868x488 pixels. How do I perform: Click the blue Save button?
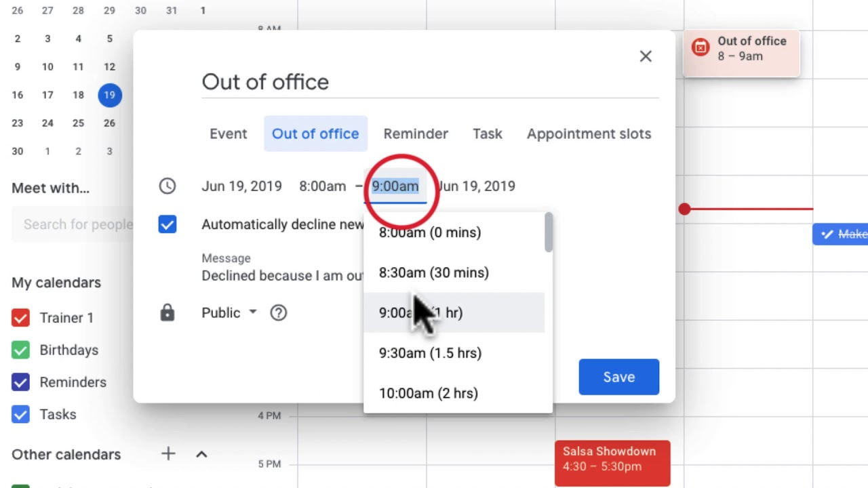click(x=618, y=377)
